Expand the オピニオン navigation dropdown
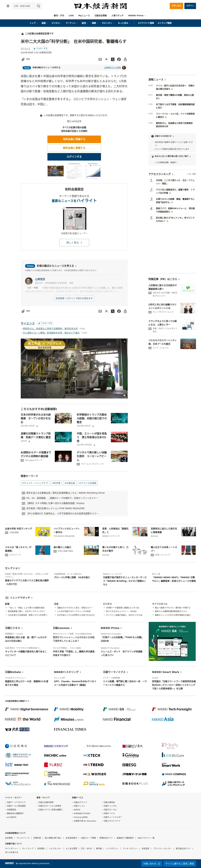This screenshot has height=868, width=201. tap(108, 23)
